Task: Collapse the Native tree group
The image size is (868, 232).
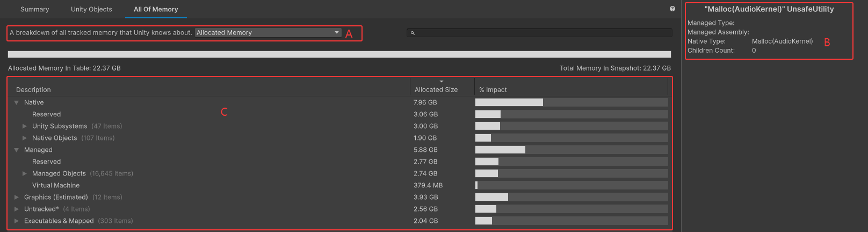Action: tap(17, 102)
